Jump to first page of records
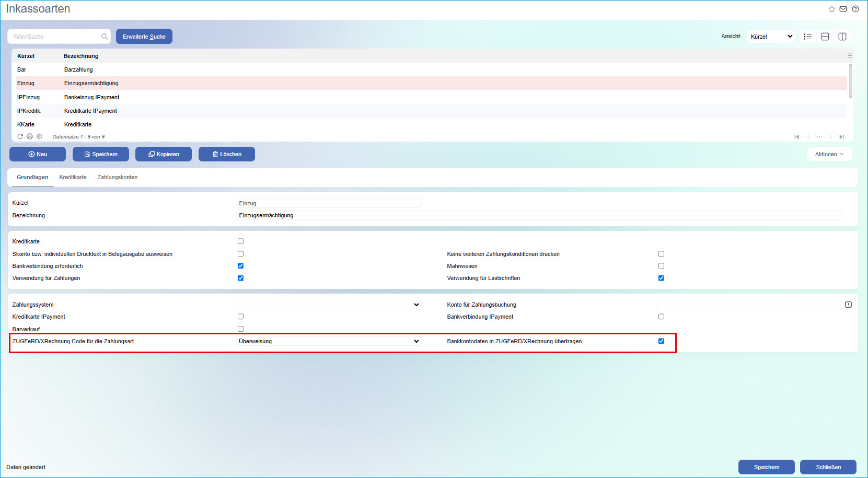The width and height of the screenshot is (868, 478). [796, 137]
